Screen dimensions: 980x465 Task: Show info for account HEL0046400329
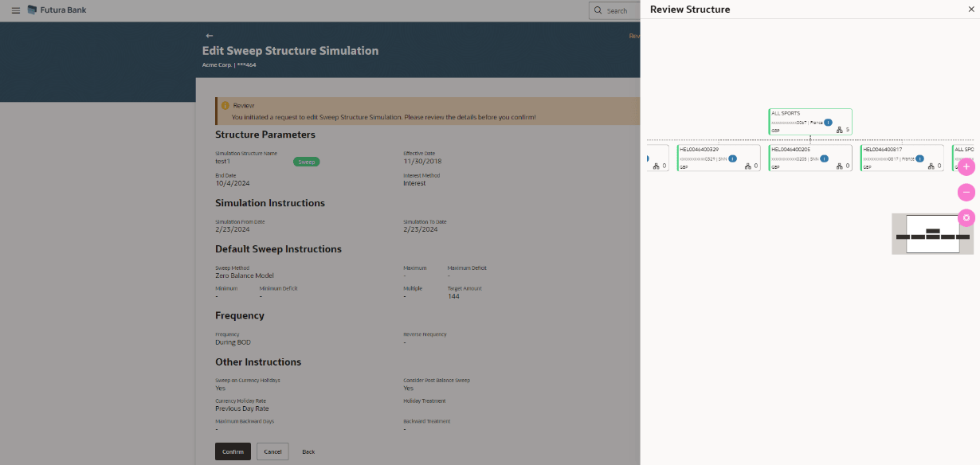[732, 158]
